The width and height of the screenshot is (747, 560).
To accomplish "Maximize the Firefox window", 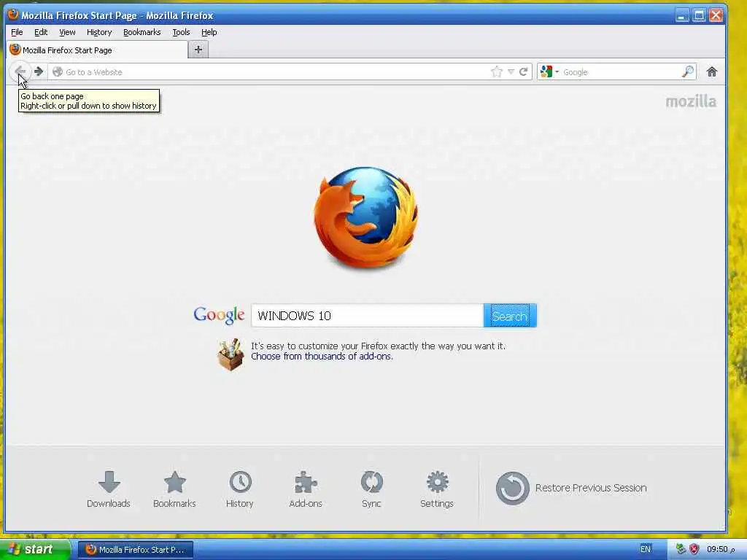I will pos(699,15).
